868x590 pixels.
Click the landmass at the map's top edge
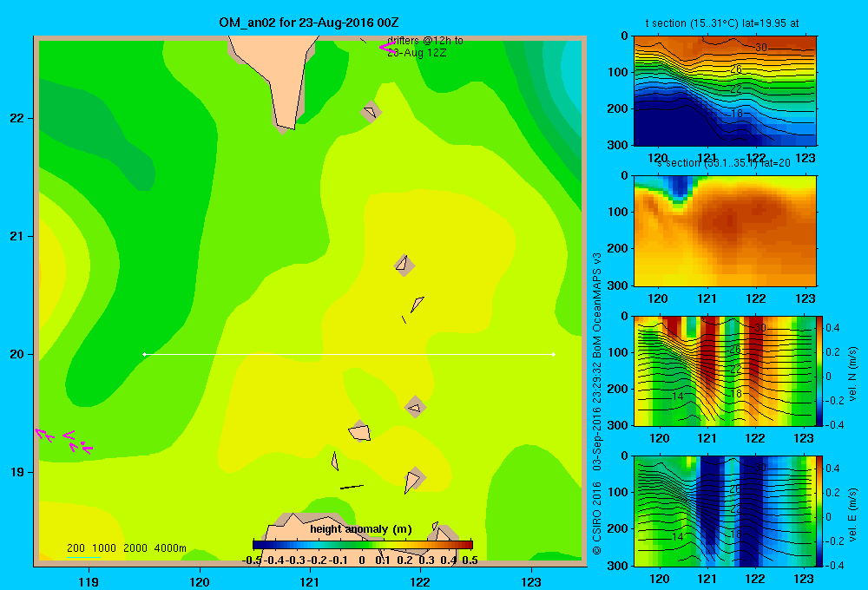click(x=277, y=77)
